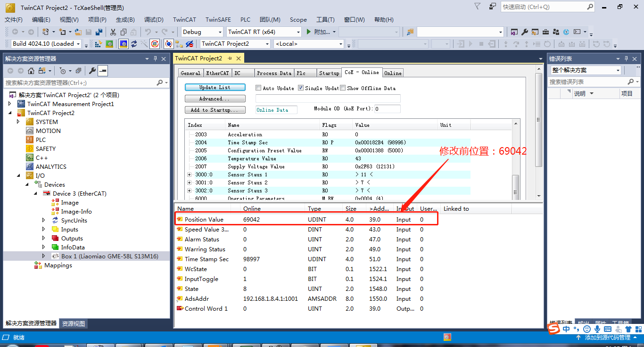Click the Reload Devices arrows icon

click(134, 44)
